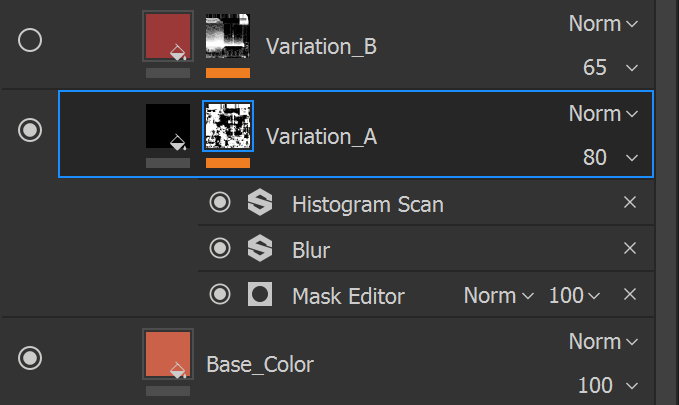Click the Mask Editor generator icon
This screenshot has width=679, height=405.
tap(260, 295)
